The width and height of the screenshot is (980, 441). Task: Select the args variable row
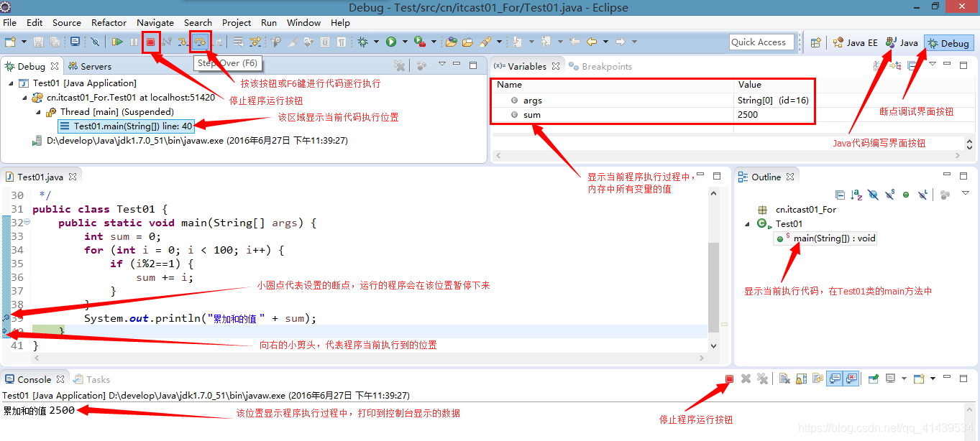pyautogui.click(x=654, y=101)
